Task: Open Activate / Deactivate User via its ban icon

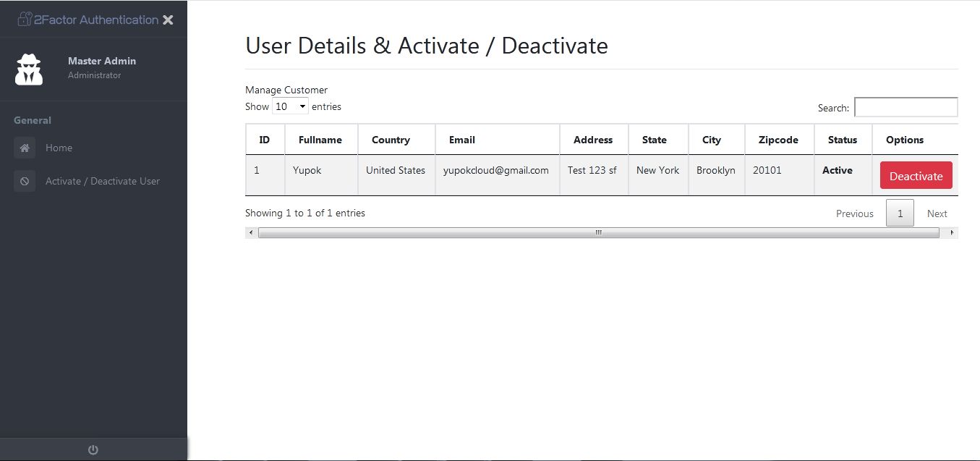Action: (25, 181)
